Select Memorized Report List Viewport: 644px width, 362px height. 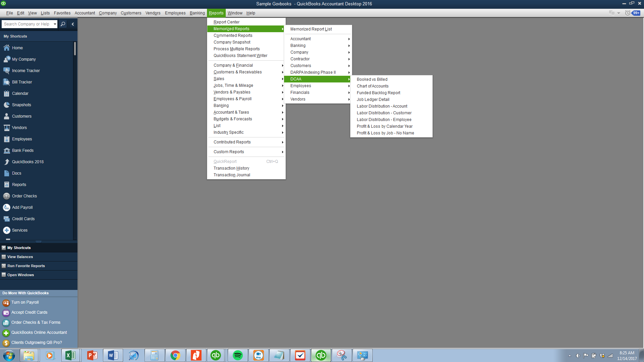point(318,29)
